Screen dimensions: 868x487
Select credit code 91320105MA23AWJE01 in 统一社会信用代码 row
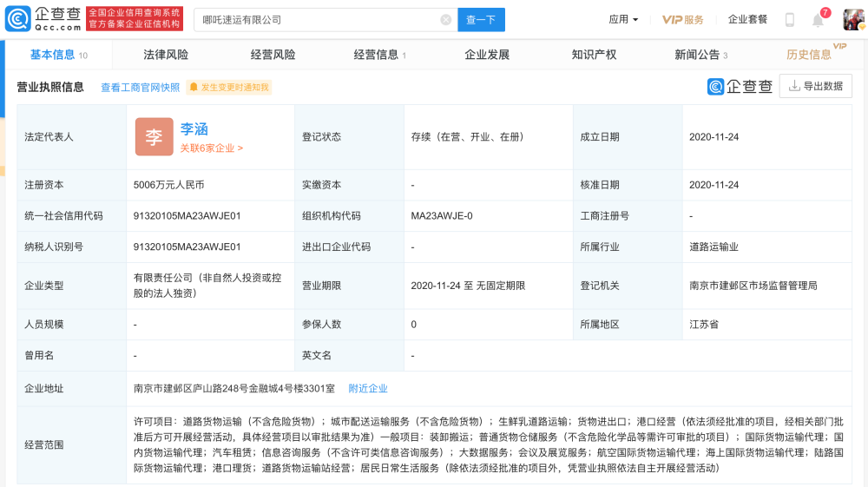coord(187,216)
